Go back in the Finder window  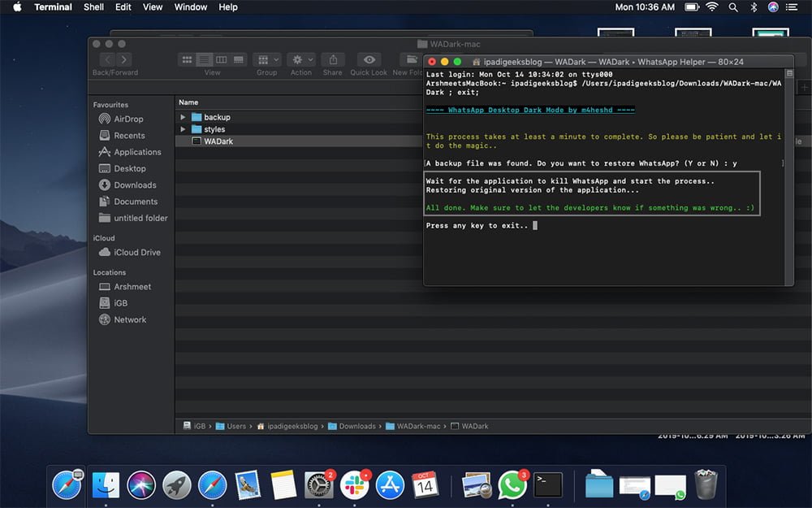pyautogui.click(x=107, y=59)
